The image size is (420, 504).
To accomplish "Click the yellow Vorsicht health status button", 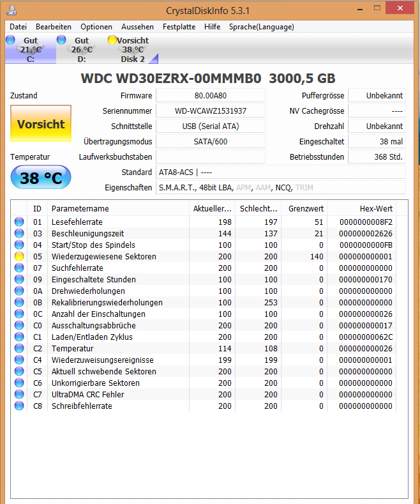I will 41,123.
